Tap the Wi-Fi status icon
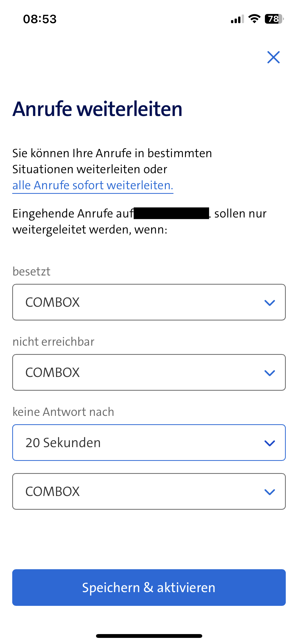298x644 pixels. tap(254, 19)
